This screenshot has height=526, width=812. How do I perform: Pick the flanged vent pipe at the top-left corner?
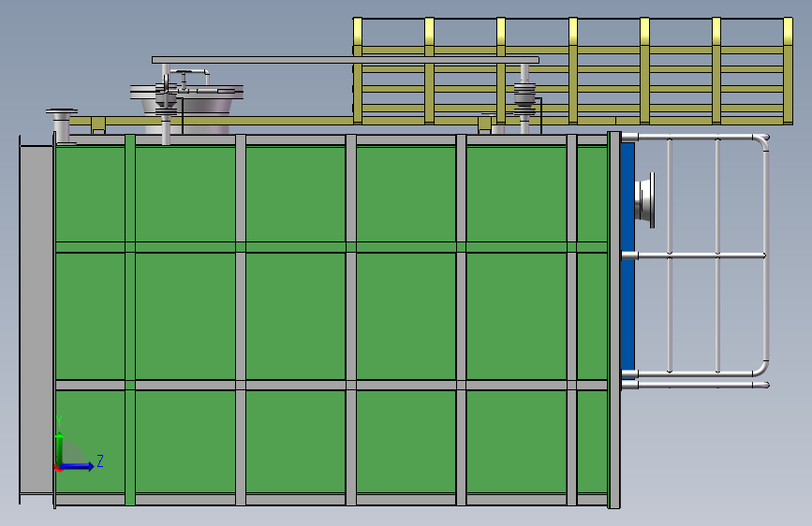pos(62,125)
